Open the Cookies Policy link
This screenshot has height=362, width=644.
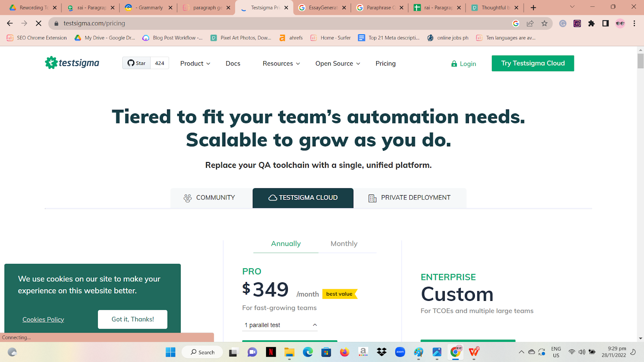click(x=43, y=319)
